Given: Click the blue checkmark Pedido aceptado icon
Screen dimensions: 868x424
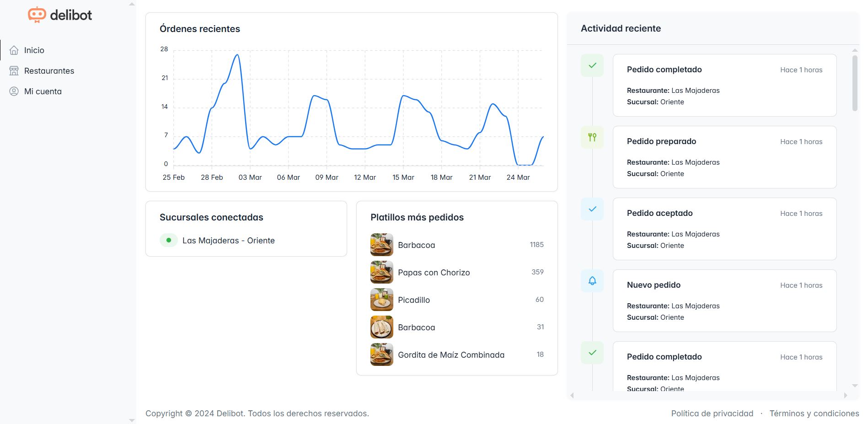Looking at the screenshot, I should click(592, 209).
